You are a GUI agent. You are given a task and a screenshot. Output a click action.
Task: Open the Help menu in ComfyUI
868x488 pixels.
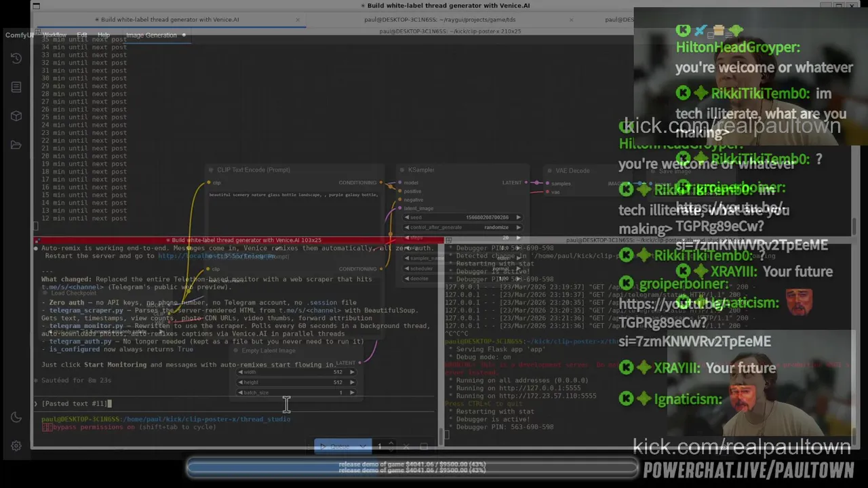[x=103, y=35]
